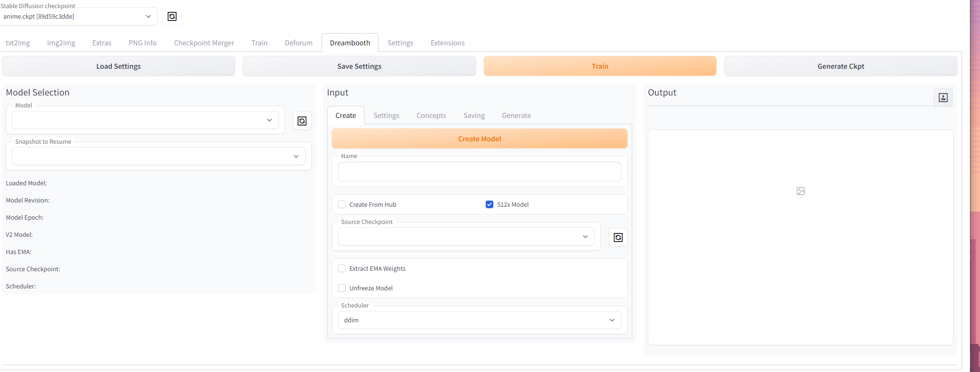The image size is (980, 372).
Task: Refresh the Source Checkpoint list
Action: [x=618, y=237]
